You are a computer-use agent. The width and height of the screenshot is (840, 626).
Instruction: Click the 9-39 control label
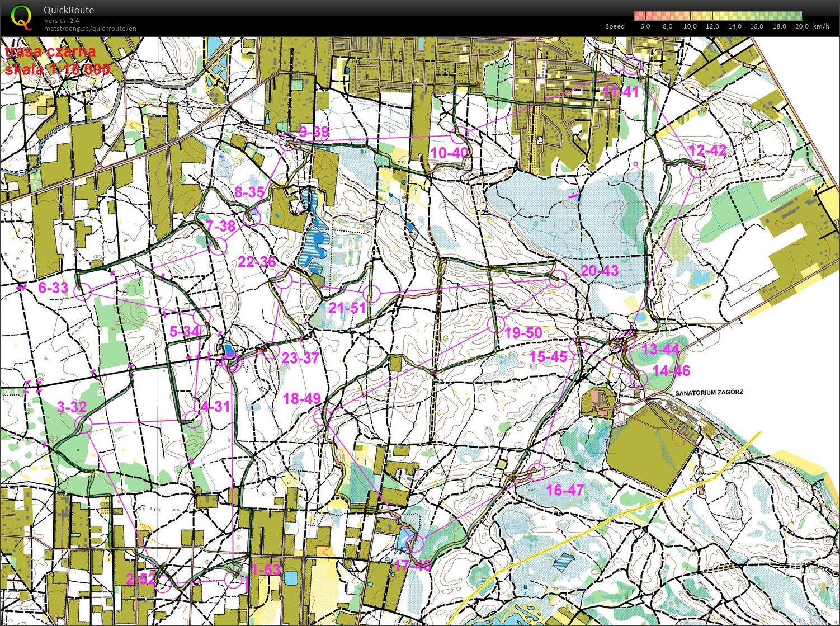pyautogui.click(x=314, y=132)
